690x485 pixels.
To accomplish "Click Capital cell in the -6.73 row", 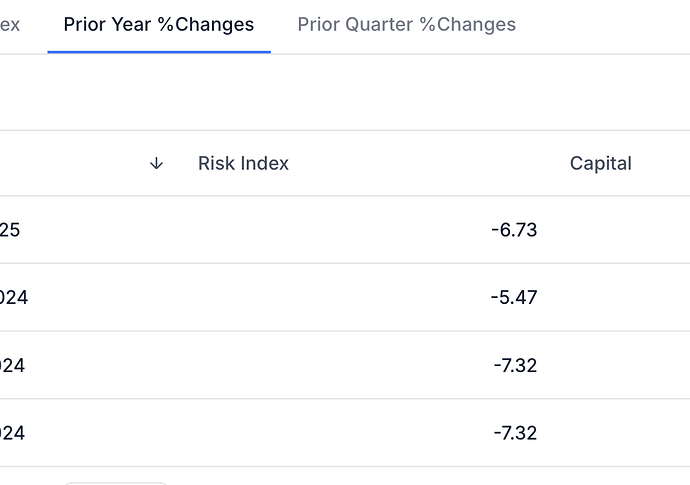I will coord(616,230).
